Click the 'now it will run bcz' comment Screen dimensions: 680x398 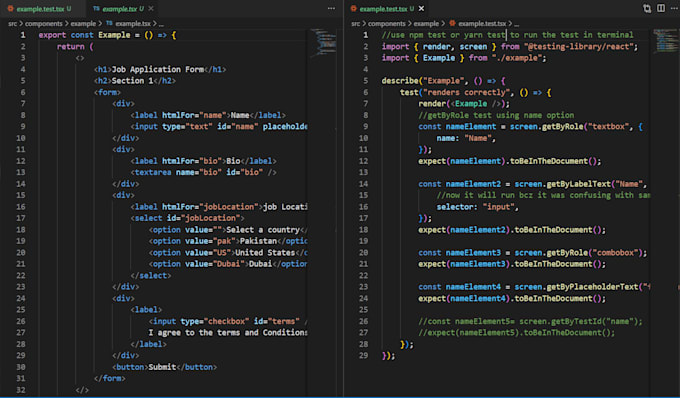pyautogui.click(x=543, y=196)
